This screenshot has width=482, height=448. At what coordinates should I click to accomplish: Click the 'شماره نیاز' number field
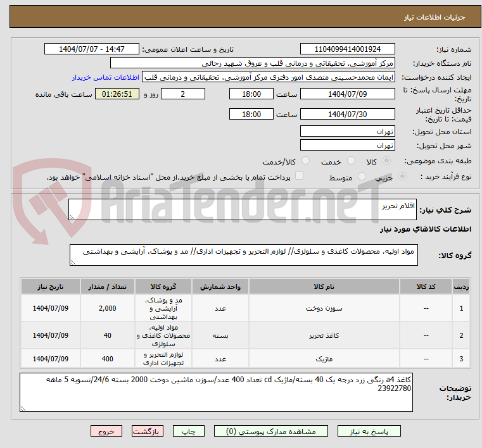[x=348, y=49]
